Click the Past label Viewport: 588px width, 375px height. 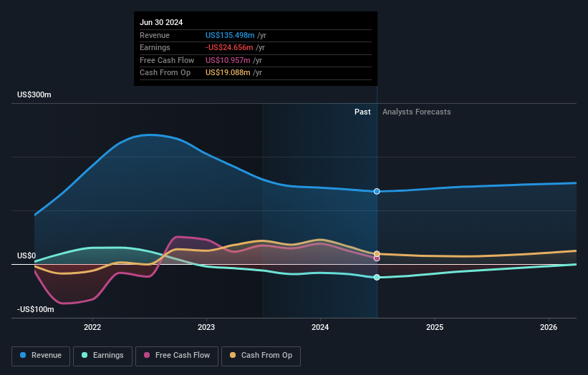362,112
